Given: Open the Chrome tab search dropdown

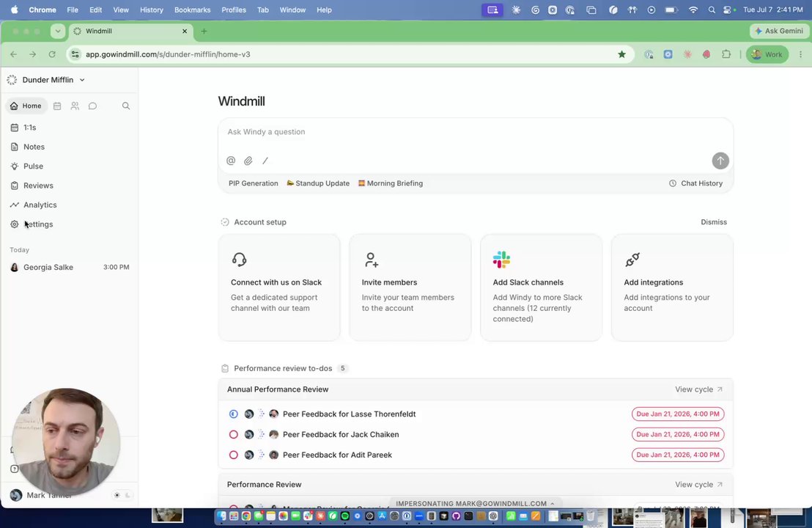Looking at the screenshot, I should (x=58, y=31).
